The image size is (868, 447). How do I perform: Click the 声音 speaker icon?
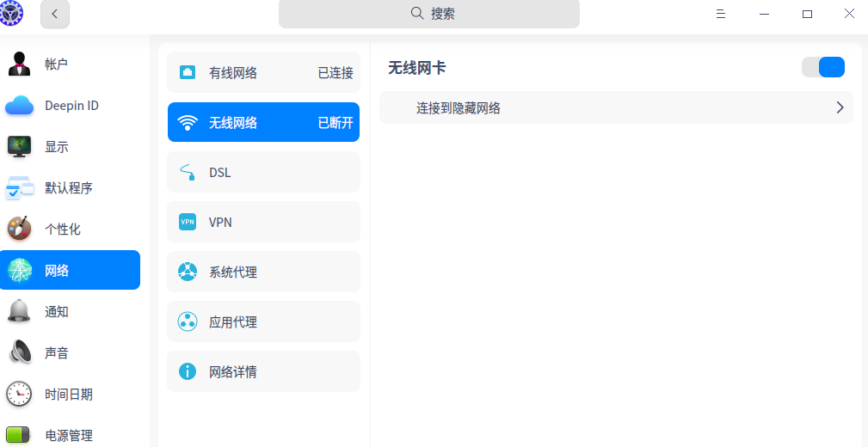click(x=20, y=352)
